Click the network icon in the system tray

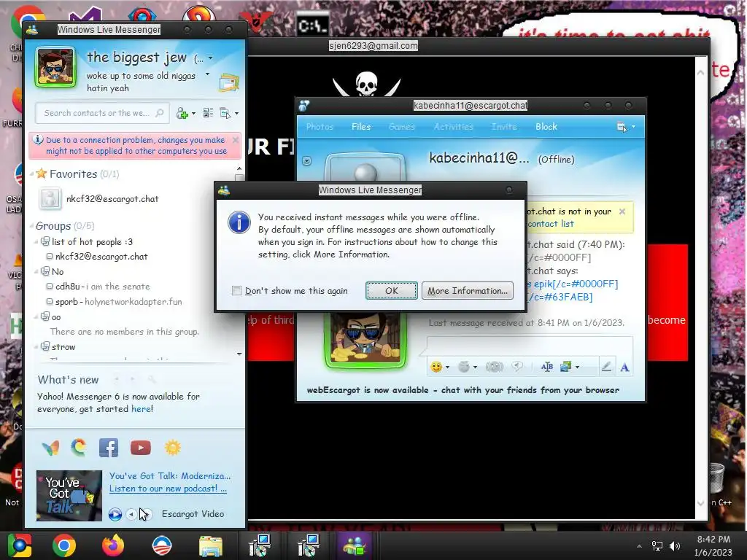(x=657, y=546)
